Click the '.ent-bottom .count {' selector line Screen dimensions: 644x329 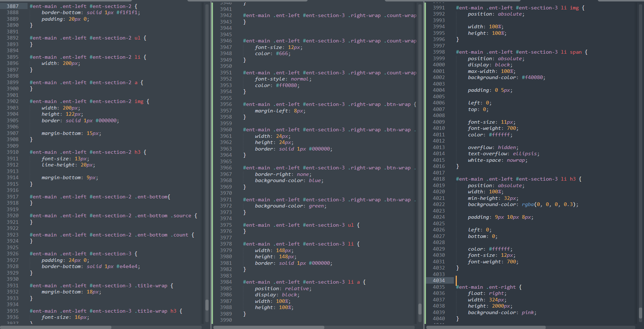pyautogui.click(x=112, y=235)
